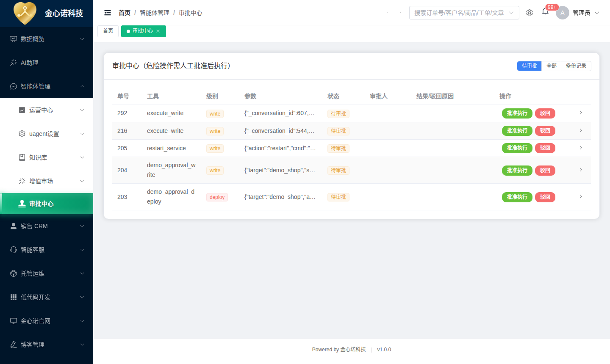Expand the 数据概览 menu chevron
610x364 pixels.
click(x=82, y=39)
